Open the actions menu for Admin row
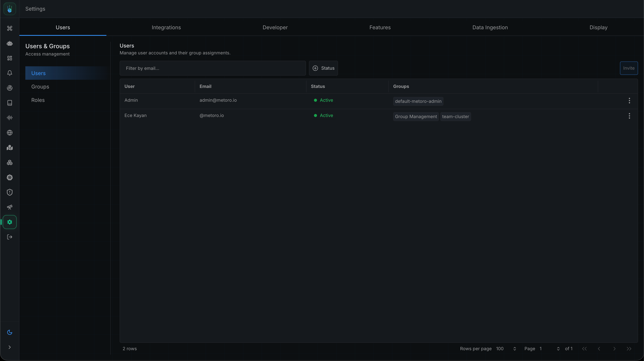Screen dimensions: 644x361 [x=629, y=101]
